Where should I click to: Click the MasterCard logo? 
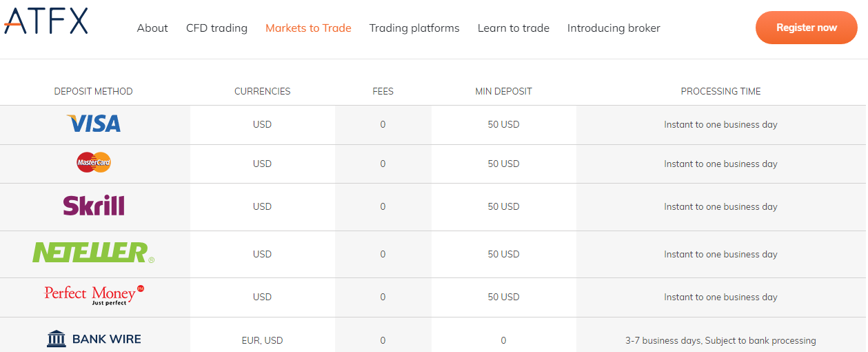coord(94,163)
